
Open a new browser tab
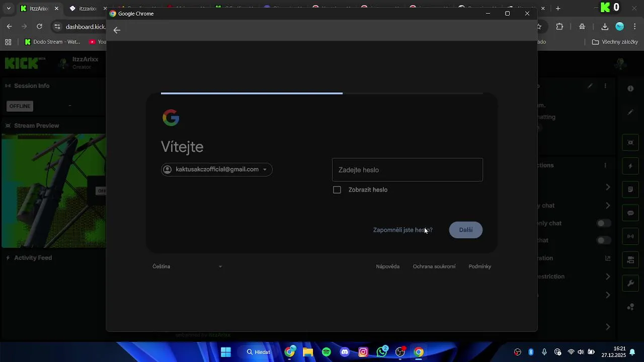pos(558,9)
